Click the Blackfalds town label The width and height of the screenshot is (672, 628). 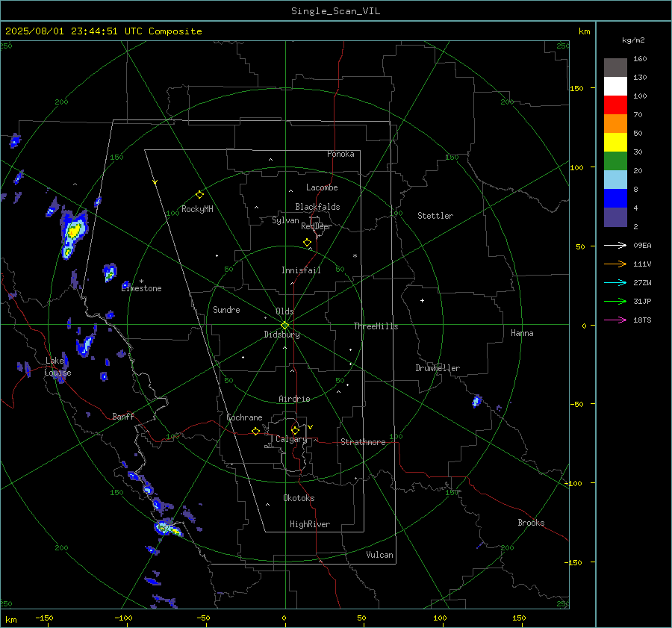click(x=317, y=207)
